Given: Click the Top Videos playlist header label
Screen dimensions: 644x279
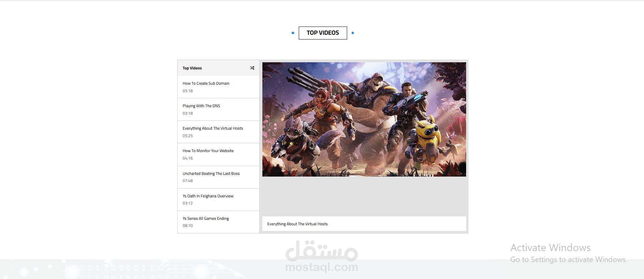Looking at the screenshot, I should click(192, 68).
